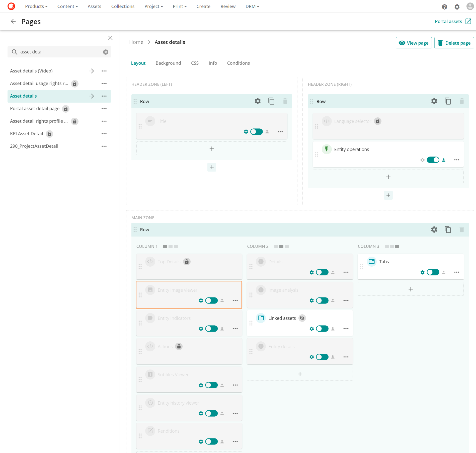Disable the Linked assets toggle

pos(322,329)
